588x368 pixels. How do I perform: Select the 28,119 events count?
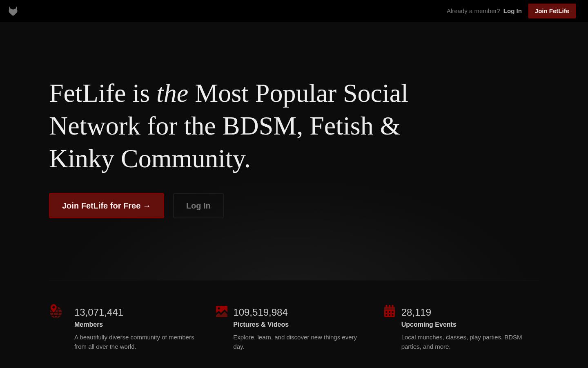tap(416, 312)
